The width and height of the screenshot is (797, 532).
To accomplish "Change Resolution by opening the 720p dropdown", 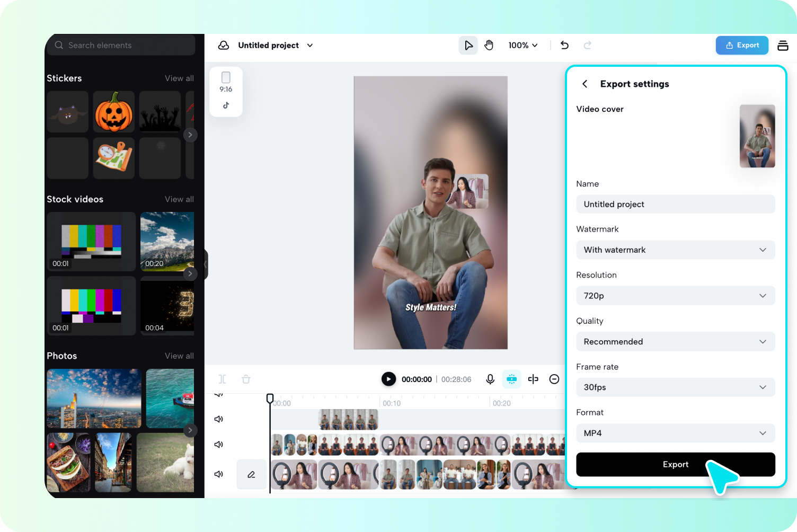I will click(675, 296).
